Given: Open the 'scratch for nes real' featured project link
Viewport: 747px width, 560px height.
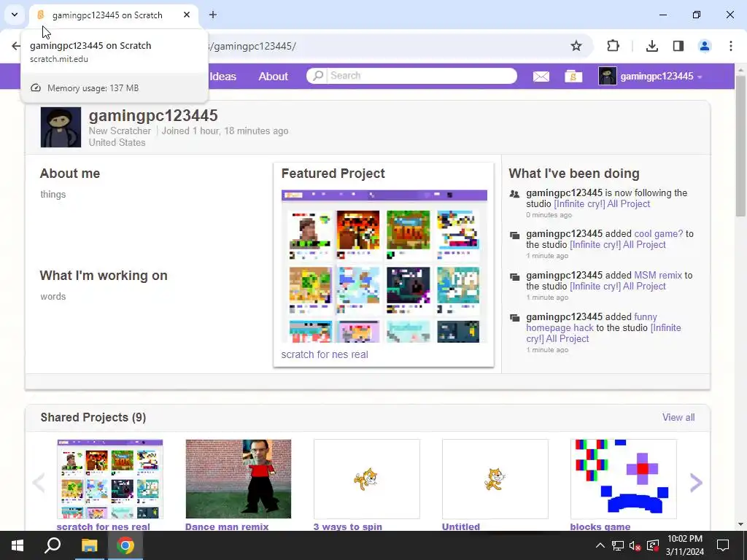Looking at the screenshot, I should coord(325,354).
